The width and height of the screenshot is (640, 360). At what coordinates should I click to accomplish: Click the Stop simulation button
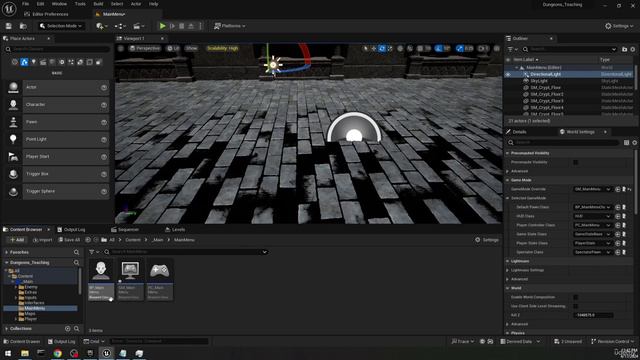[x=182, y=26]
